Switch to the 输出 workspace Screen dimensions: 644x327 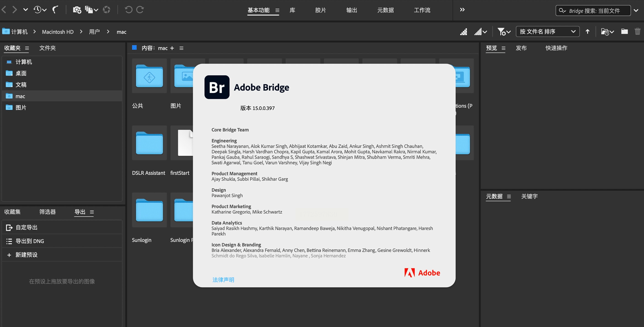click(352, 10)
